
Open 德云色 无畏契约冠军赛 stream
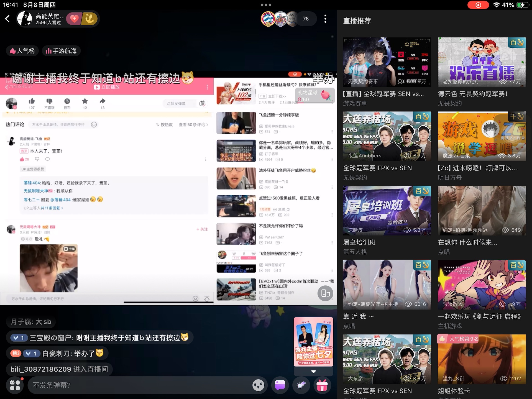pos(482,62)
